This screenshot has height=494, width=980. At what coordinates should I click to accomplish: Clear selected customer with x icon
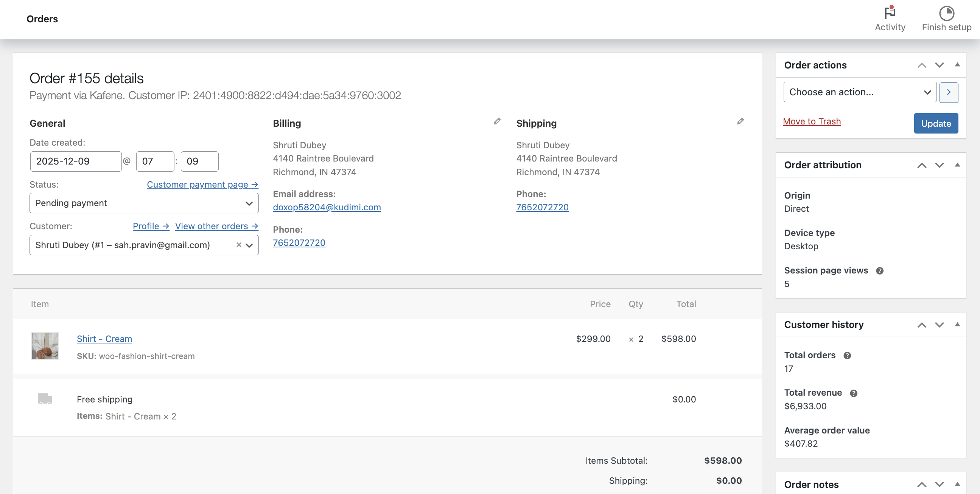(238, 245)
